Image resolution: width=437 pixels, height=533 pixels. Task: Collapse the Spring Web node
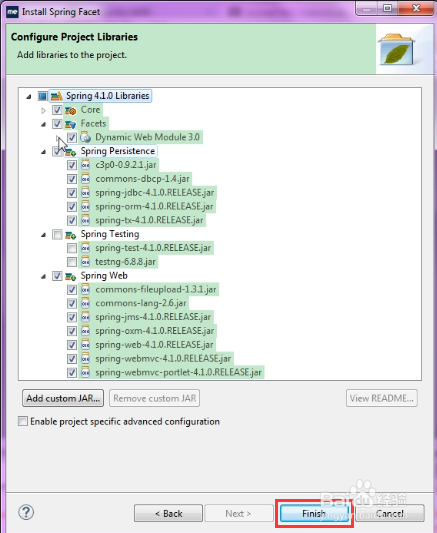(x=43, y=277)
